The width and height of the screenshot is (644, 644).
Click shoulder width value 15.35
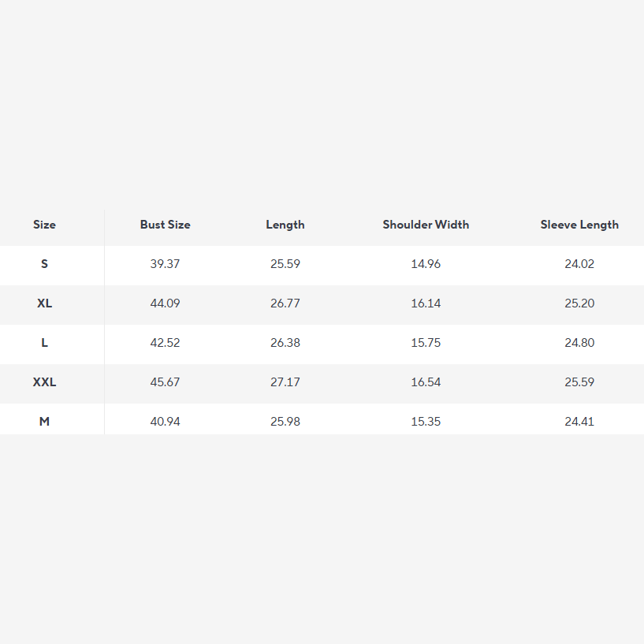click(x=426, y=422)
